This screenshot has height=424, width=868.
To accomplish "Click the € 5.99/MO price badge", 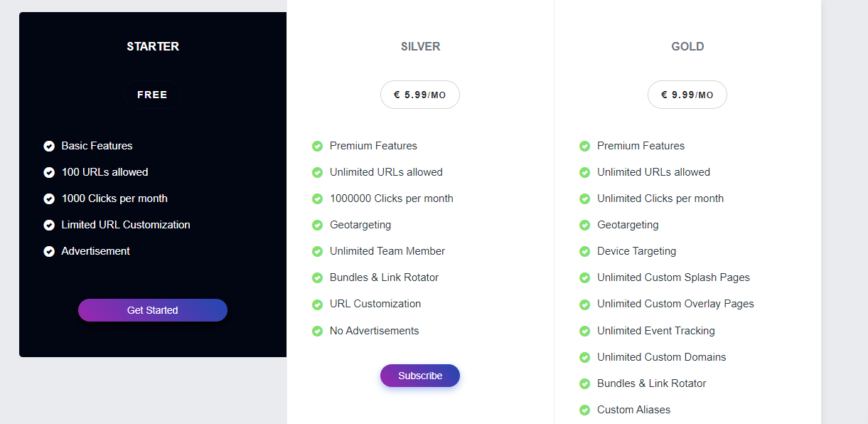I will (x=419, y=95).
